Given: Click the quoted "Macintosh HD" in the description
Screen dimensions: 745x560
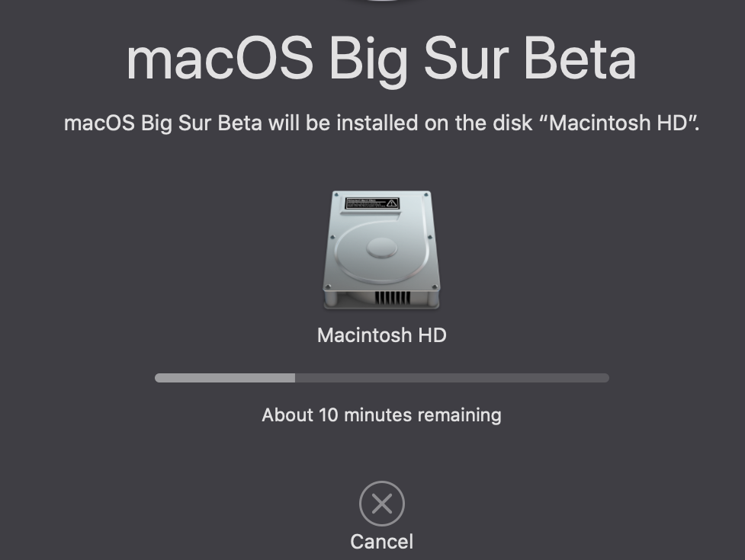Looking at the screenshot, I should pyautogui.click(x=621, y=123).
